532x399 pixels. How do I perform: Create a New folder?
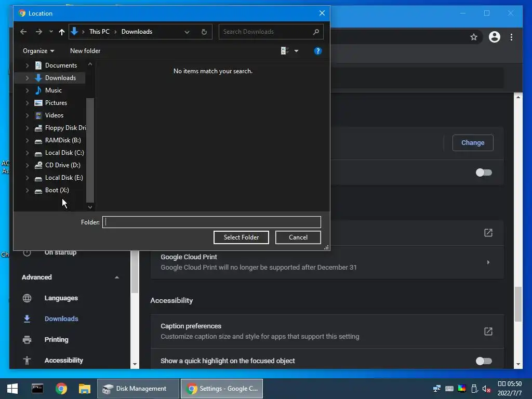(85, 51)
